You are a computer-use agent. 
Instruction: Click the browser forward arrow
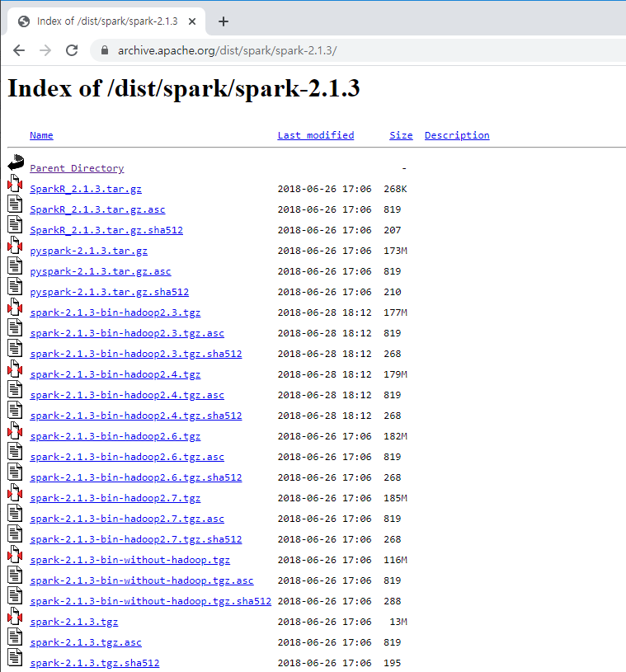pyautogui.click(x=45, y=50)
